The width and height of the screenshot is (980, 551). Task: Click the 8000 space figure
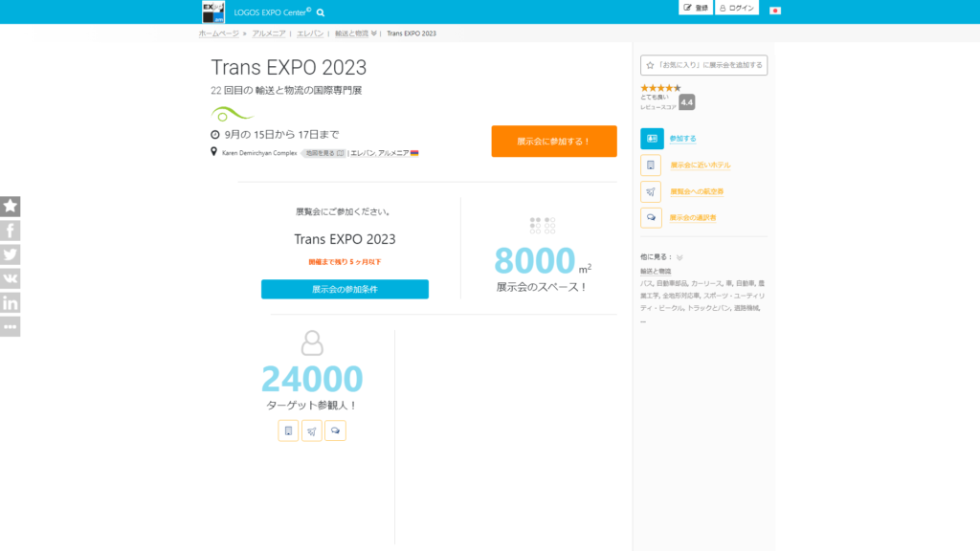click(534, 260)
